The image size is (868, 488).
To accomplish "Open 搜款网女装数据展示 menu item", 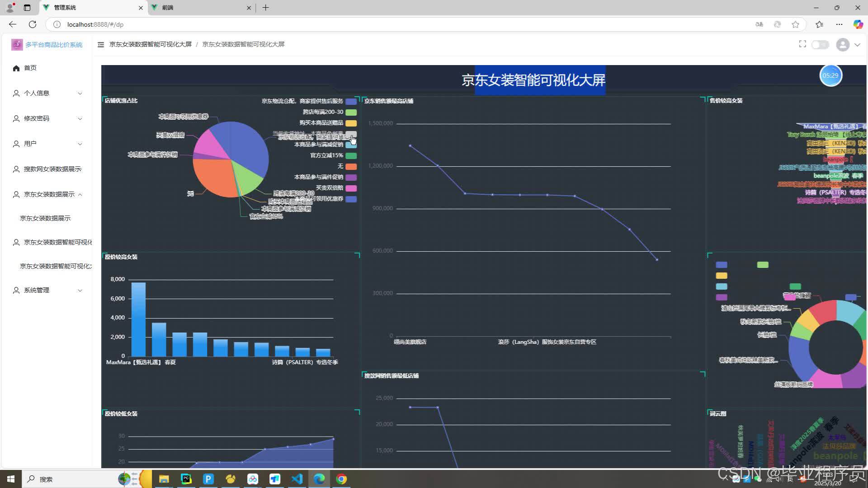I will click(52, 169).
